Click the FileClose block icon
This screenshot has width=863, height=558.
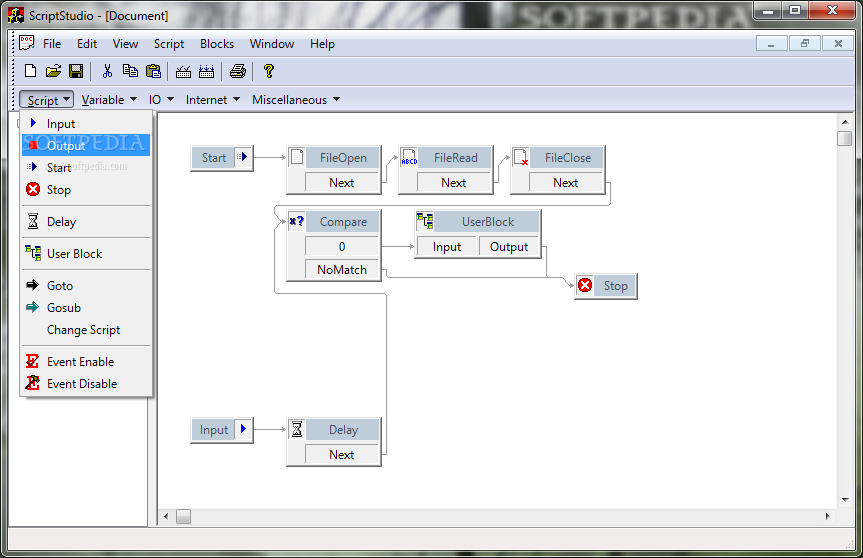tap(521, 157)
